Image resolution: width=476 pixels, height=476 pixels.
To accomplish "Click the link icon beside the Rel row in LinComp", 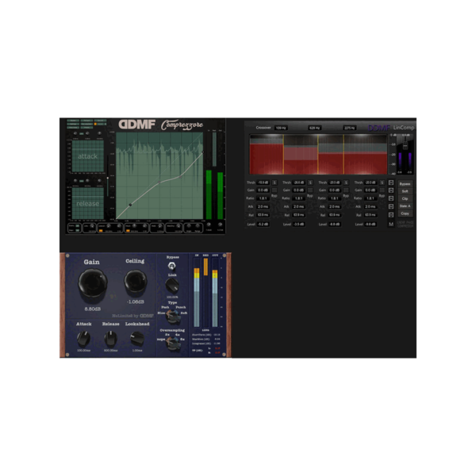I will 391,215.
